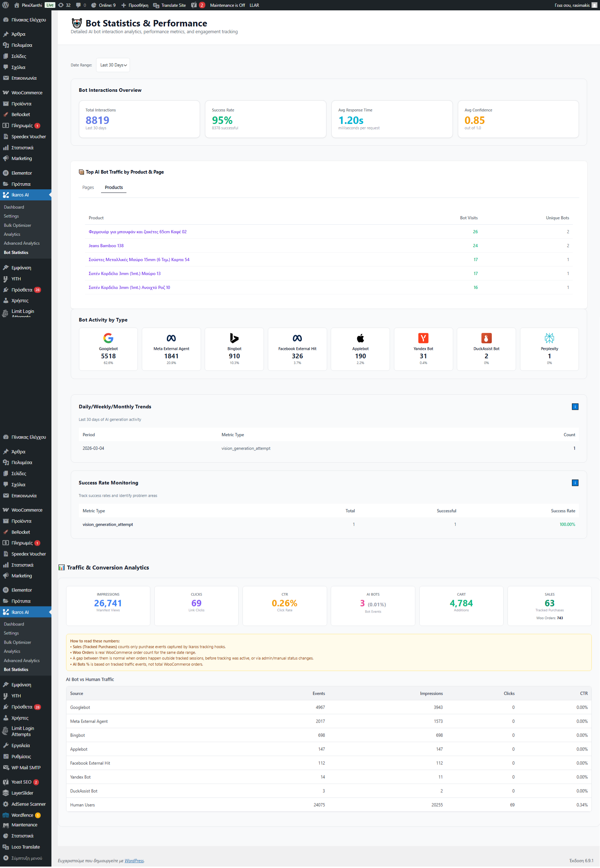Click the Applebot icon under Bot Activity
The image size is (600, 868).
(360, 338)
